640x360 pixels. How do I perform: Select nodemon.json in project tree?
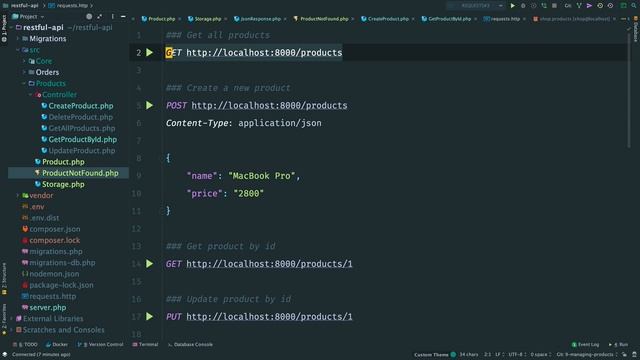54,274
